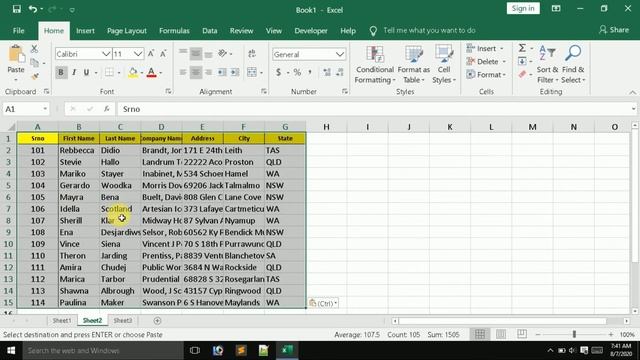Screen dimensions: 640x360
Task: Switch to Sheet1 tab
Action: click(x=62, y=321)
